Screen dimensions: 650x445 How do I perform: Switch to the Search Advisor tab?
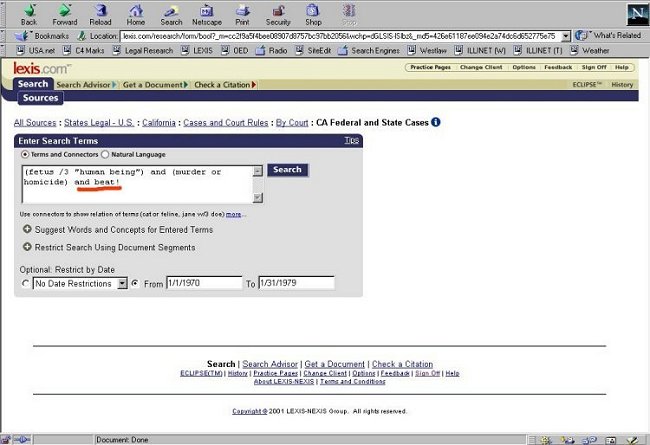click(83, 85)
